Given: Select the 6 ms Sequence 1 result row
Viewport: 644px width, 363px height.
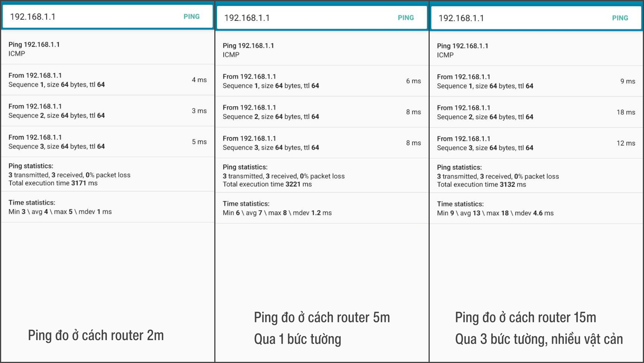Looking at the screenshot, I should coord(322,81).
